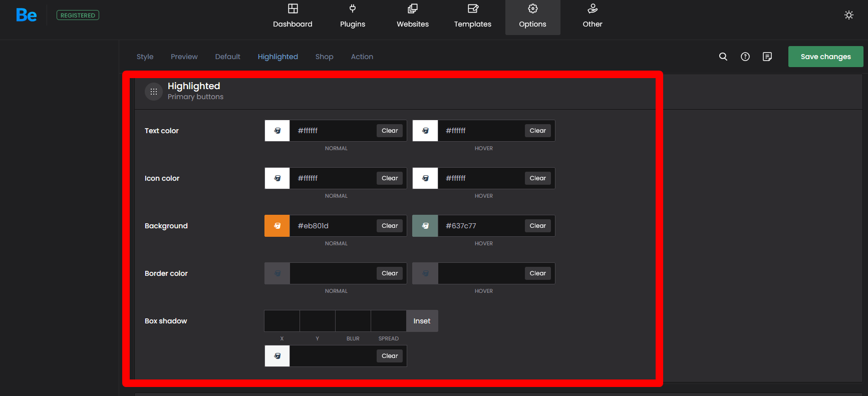Open the orange normal Background color swatch
This screenshot has height=396, width=868.
point(277,226)
